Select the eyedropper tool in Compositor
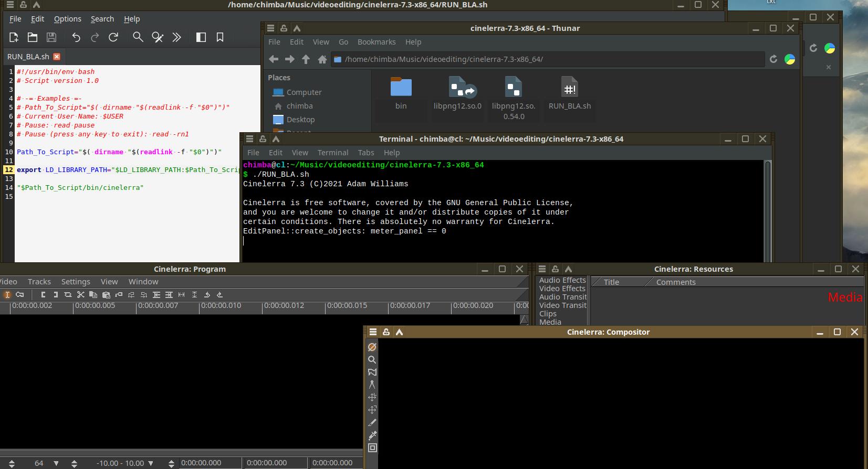868x469 pixels. pyautogui.click(x=372, y=435)
